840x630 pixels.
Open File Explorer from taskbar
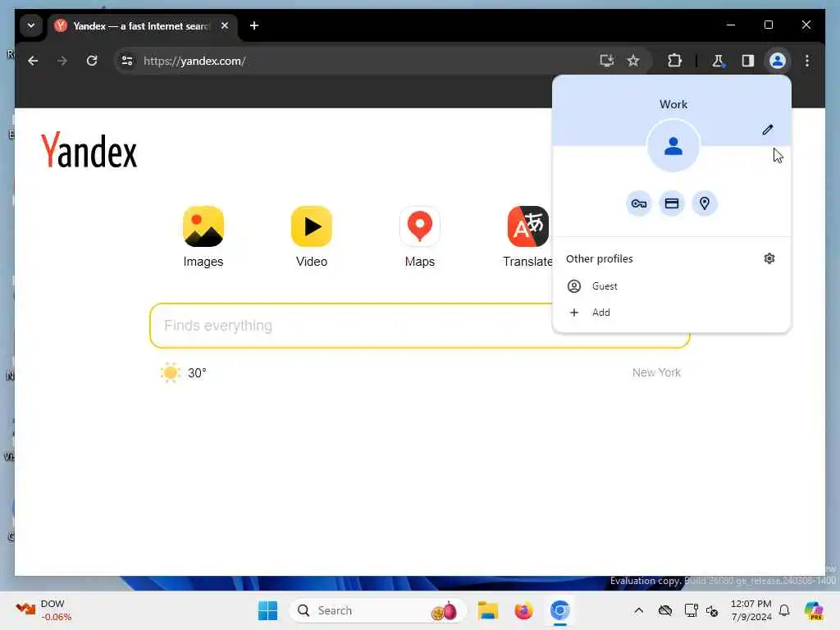point(487,610)
